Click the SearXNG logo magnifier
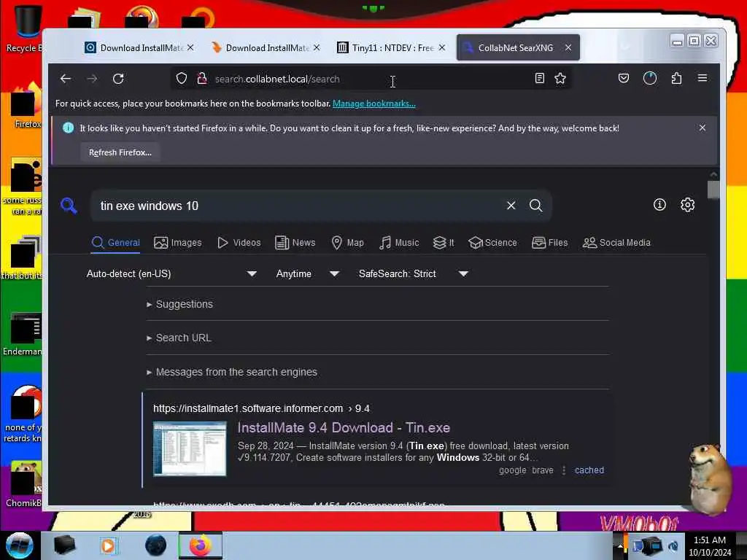 pos(69,206)
